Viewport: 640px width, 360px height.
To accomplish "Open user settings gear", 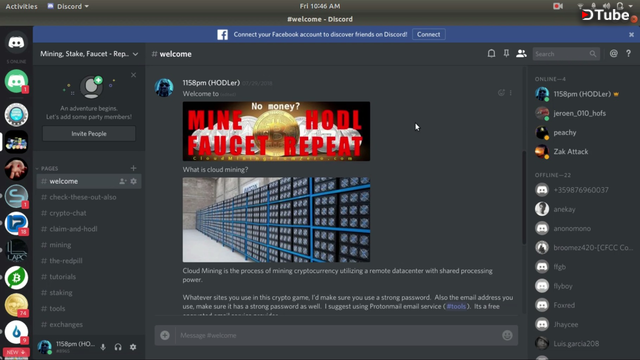I will pos(133,347).
